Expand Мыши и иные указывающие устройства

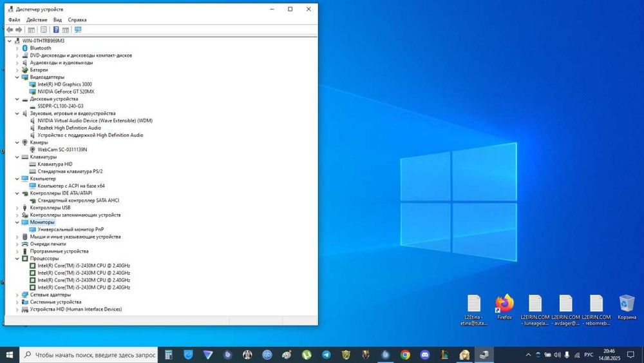[17, 237]
